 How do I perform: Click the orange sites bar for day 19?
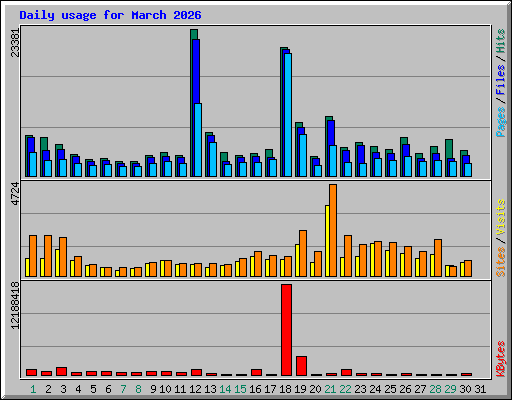303,253
